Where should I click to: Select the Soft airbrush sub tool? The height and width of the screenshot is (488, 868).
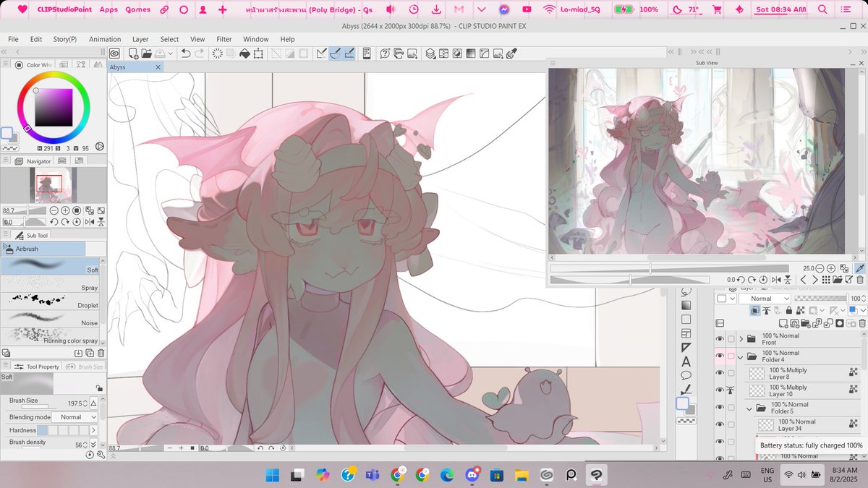(50, 265)
